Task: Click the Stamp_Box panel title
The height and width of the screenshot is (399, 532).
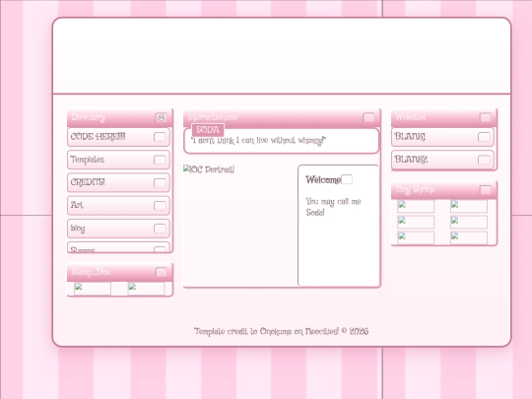Action: tap(91, 272)
